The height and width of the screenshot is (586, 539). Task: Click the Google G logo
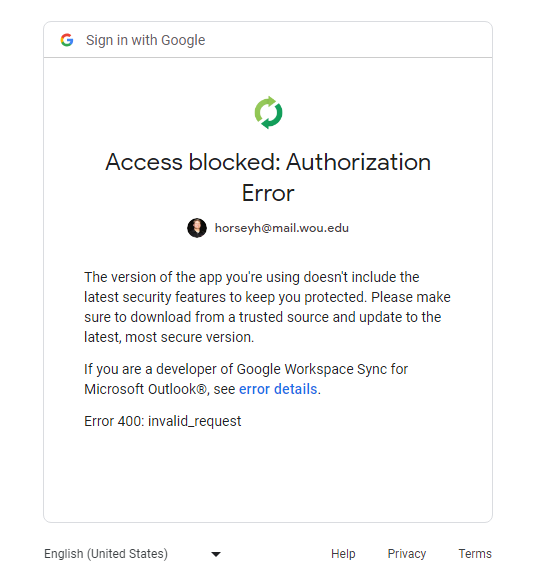pos(67,40)
